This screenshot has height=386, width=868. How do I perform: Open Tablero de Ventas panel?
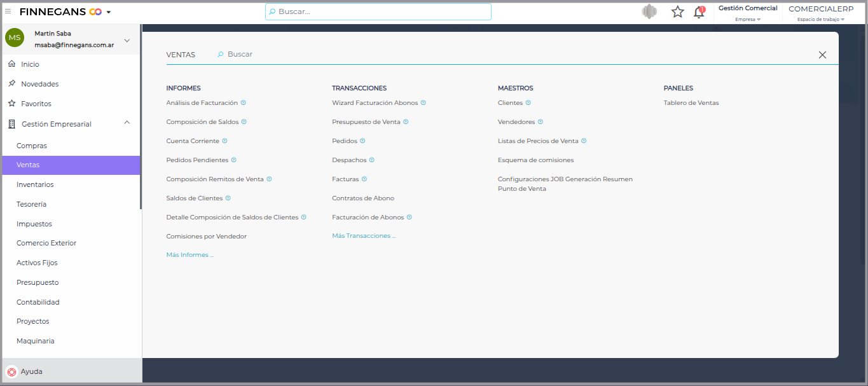(691, 102)
